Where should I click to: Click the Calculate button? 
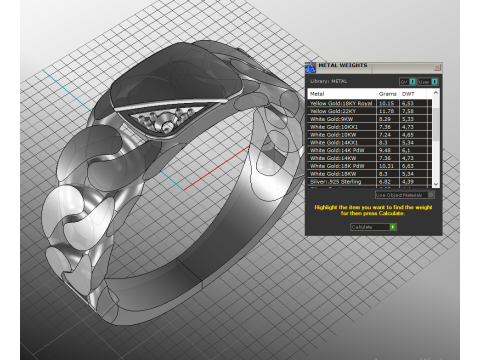[373, 227]
